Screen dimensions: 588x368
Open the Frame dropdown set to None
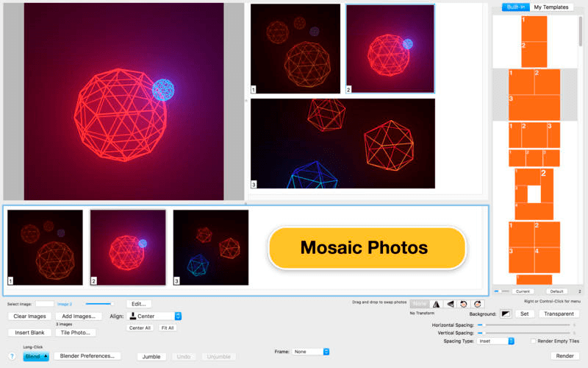click(x=311, y=352)
